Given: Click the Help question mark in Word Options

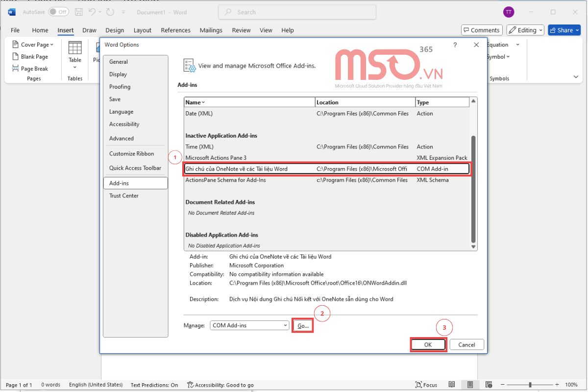Looking at the screenshot, I should click(455, 45).
